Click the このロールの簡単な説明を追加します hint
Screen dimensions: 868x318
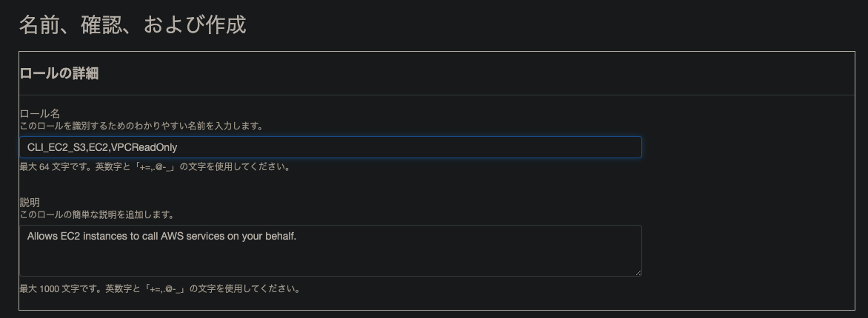(97, 214)
